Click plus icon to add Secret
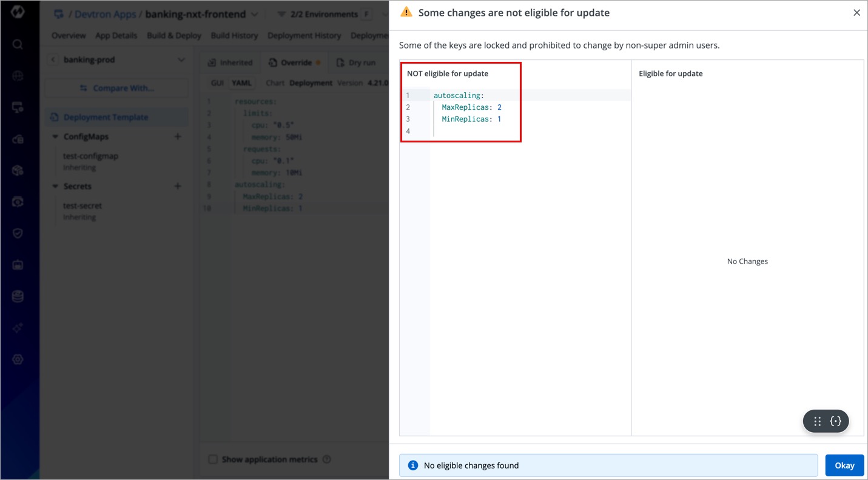The image size is (868, 480). pos(178,187)
